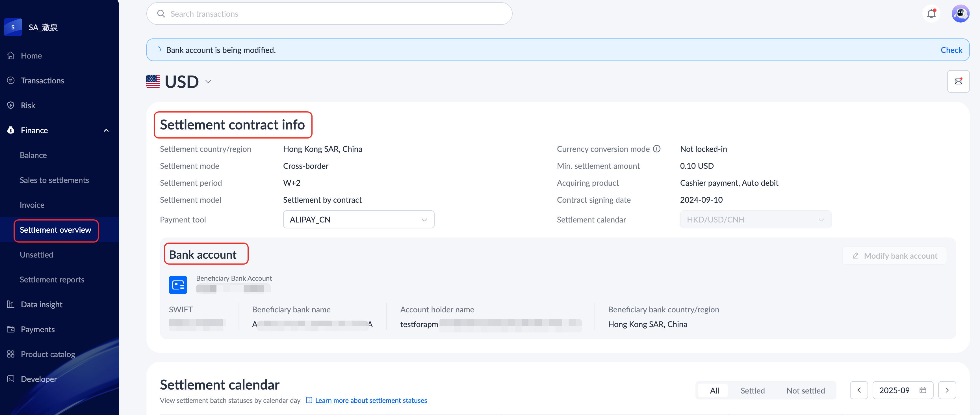Image resolution: width=980 pixels, height=415 pixels.
Task: Open Learn more about settlement statuses
Action: [x=371, y=400]
